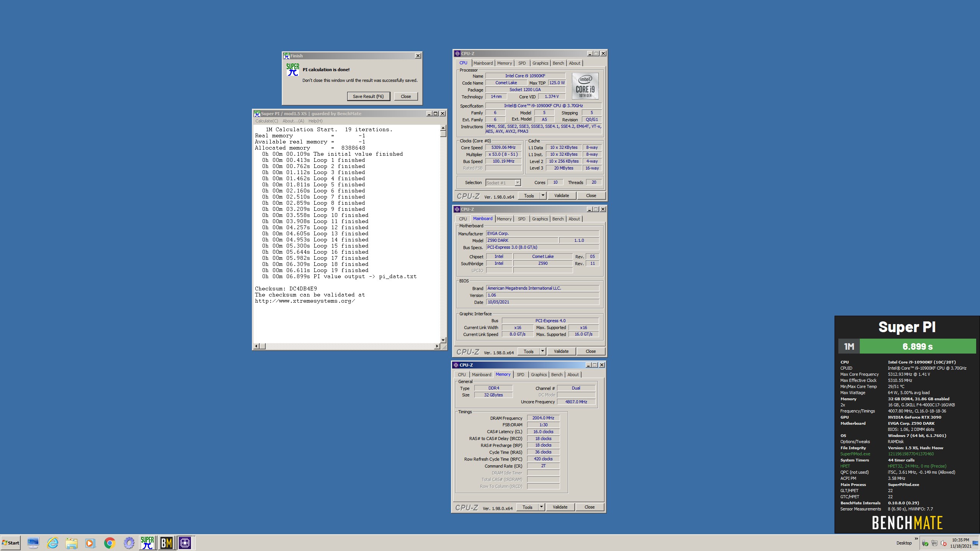Screen dimensions: 980x551
Task: Show hidden tray icons arrow
Action: [916, 539]
